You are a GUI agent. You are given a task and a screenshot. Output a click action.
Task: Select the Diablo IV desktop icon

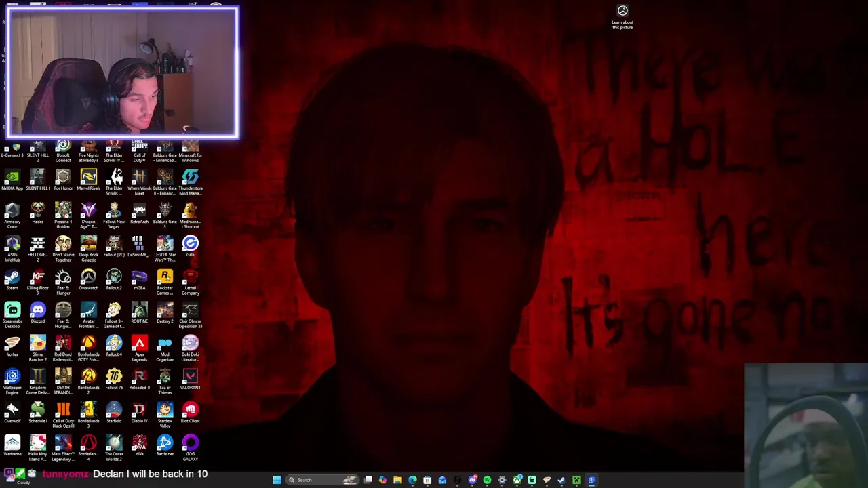tap(139, 412)
